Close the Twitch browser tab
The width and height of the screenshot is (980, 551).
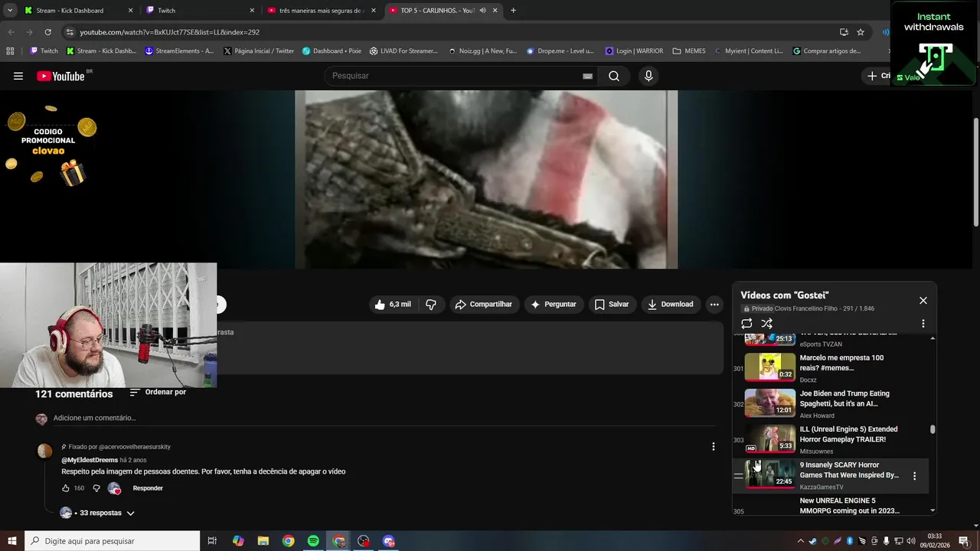pos(252,11)
